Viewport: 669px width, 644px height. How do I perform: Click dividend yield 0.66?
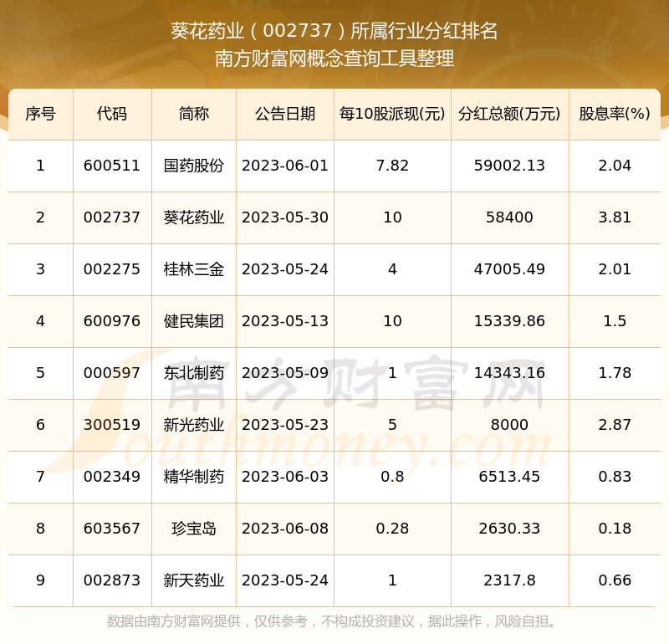point(615,580)
